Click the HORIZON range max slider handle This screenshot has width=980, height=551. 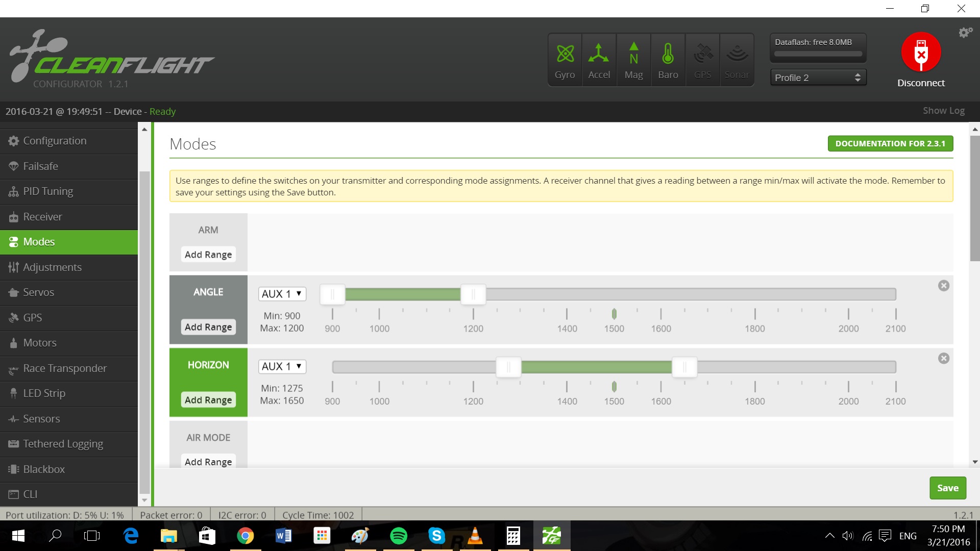coord(684,367)
